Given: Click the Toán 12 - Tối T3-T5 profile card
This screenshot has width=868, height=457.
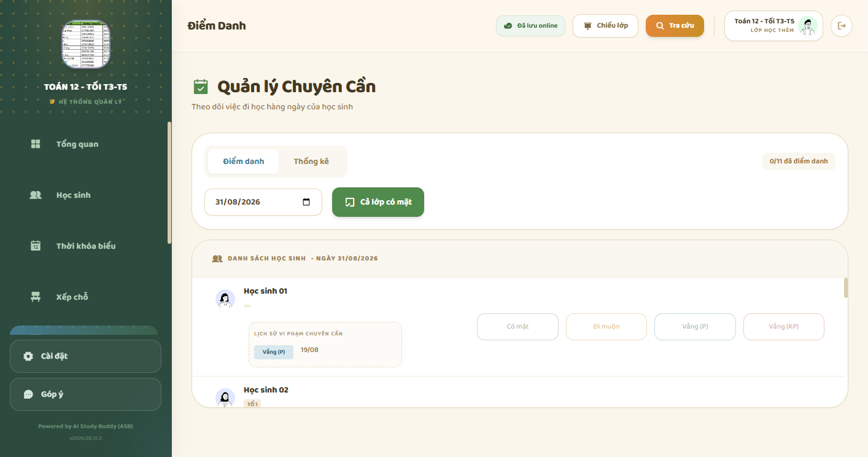Looking at the screenshot, I should point(773,26).
